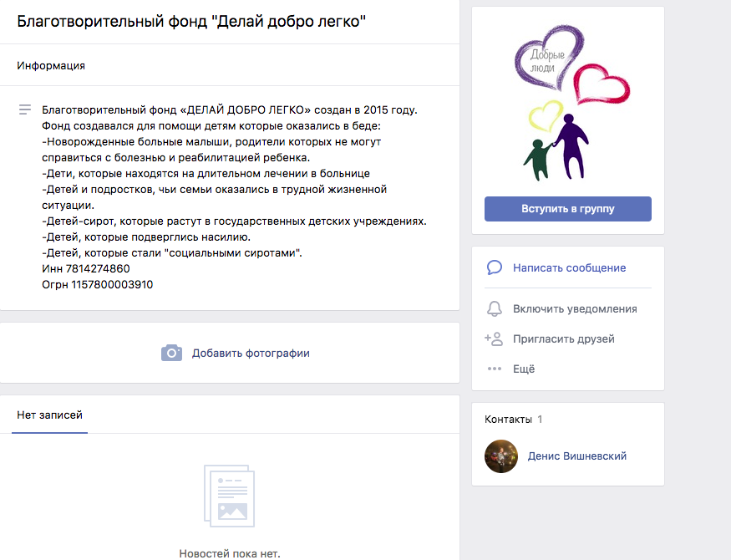Screen dimensions: 731x560
Task: Select the Нет записей tab
Action: [49, 415]
